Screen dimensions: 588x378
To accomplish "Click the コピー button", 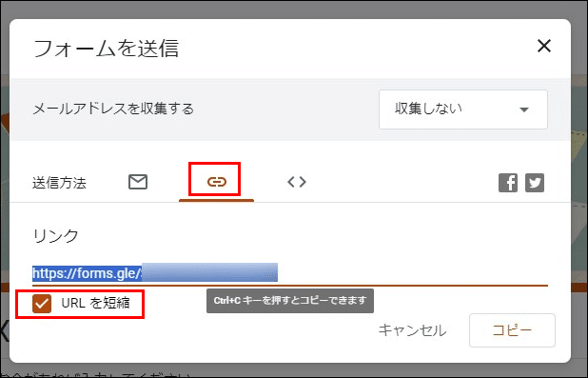I will 512,330.
